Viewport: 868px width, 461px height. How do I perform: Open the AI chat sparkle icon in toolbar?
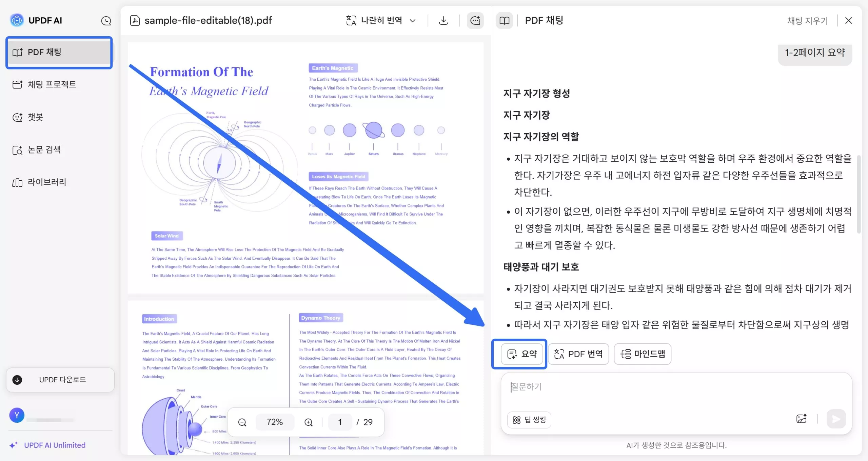475,20
